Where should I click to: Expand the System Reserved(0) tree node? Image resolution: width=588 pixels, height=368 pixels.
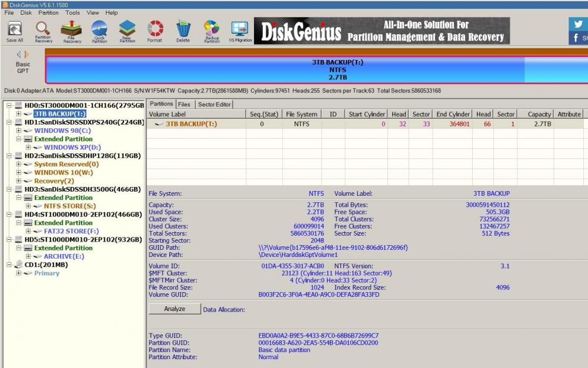[x=18, y=164]
